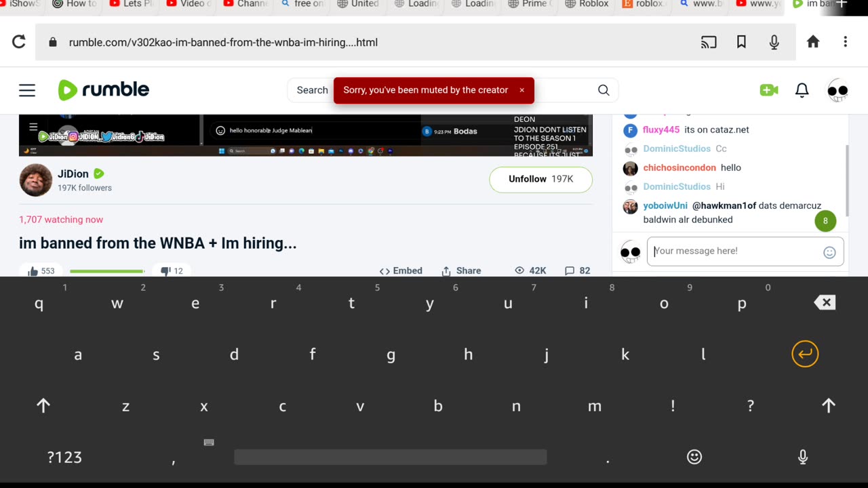This screenshot has height=488, width=868.
Task: Click the video player thumbnail strip
Action: coord(305,135)
